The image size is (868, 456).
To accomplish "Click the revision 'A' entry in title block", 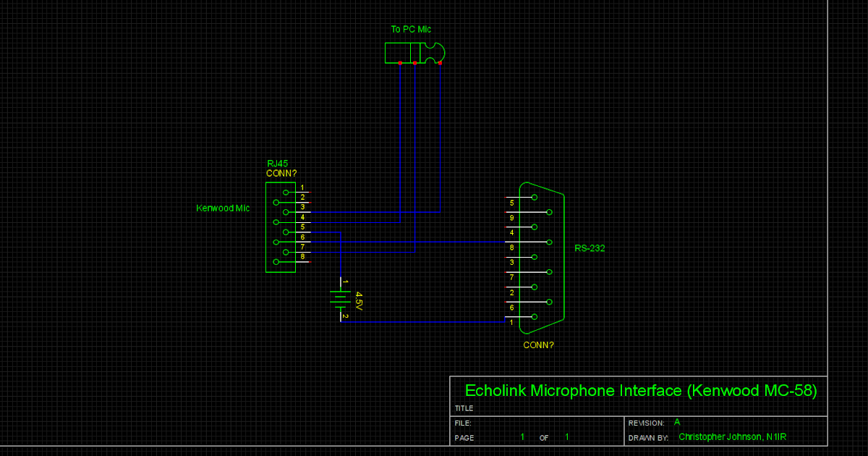I will pos(678,421).
